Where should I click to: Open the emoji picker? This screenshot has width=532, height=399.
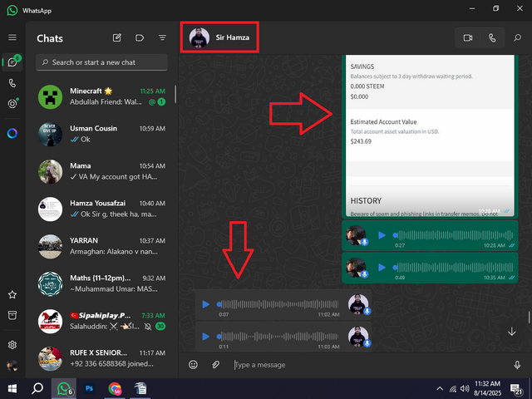[193, 365]
